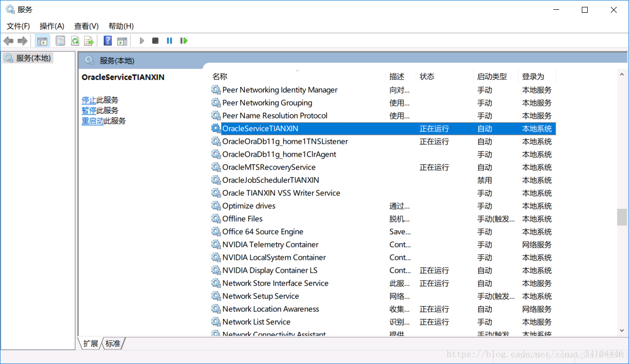Viewport: 629px width, 364px height.
Task: Click gear icon of OracleServiceTIANXIN row
Action: coord(216,128)
